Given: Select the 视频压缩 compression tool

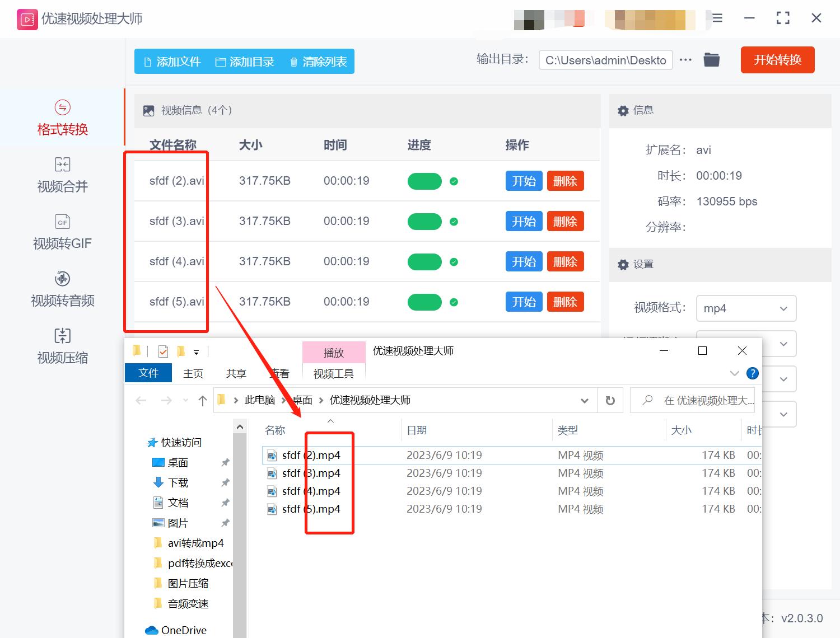Looking at the screenshot, I should 62,346.
